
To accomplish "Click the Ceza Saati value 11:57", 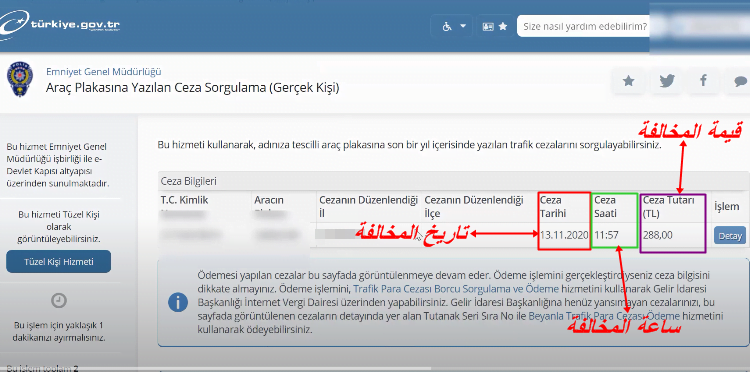I will coord(607,235).
